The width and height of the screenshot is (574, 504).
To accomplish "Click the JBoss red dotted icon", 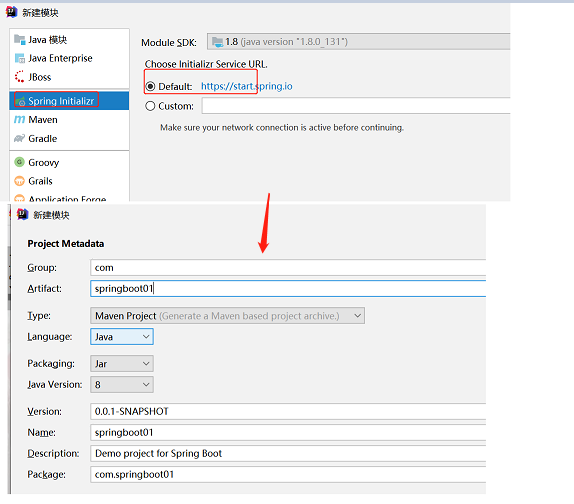I will coord(19,76).
